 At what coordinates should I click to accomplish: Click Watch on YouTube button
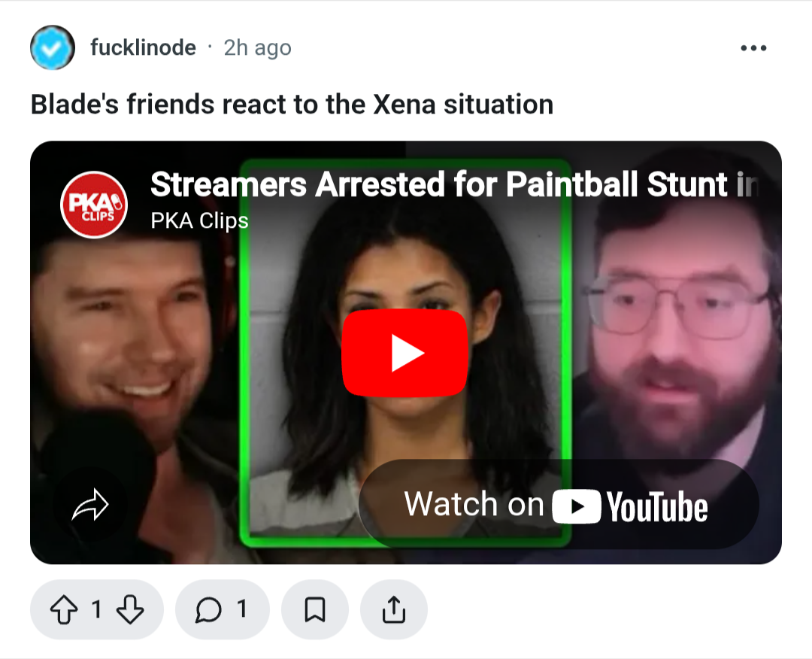tap(559, 504)
